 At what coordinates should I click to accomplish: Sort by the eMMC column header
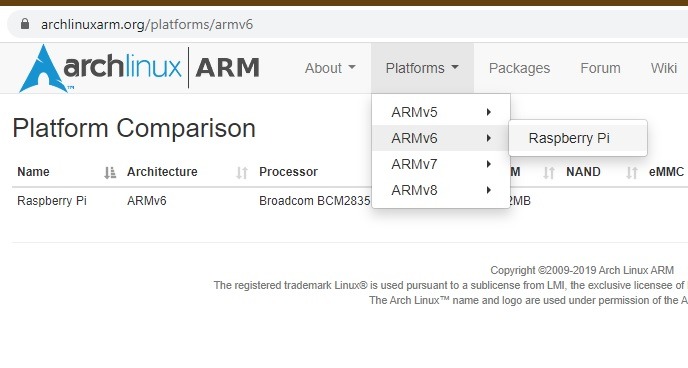coord(666,172)
